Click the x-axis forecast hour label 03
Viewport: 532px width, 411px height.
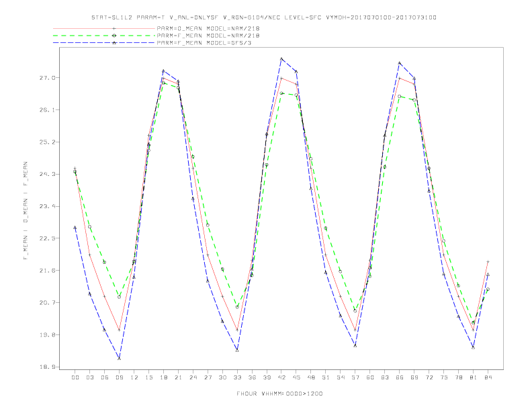pyautogui.click(x=89, y=377)
